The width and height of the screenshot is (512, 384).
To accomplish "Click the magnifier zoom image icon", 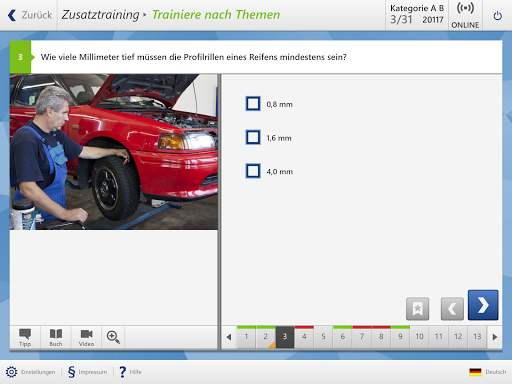I will [x=113, y=337].
